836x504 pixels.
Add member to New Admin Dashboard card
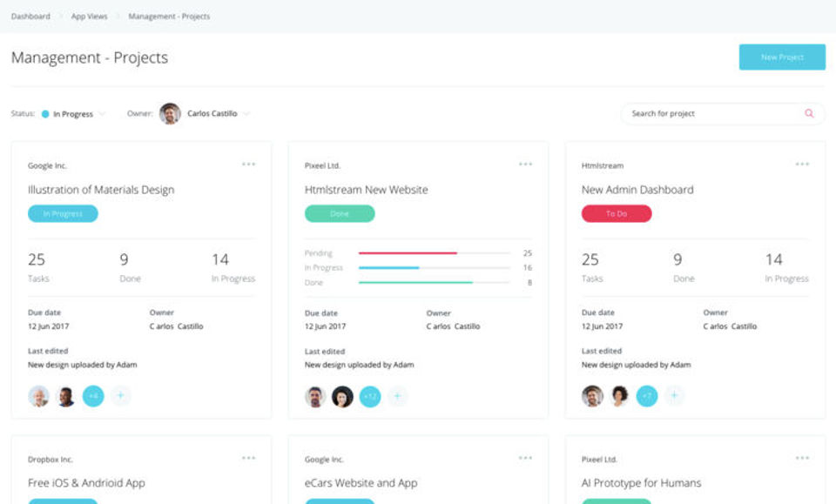click(674, 396)
